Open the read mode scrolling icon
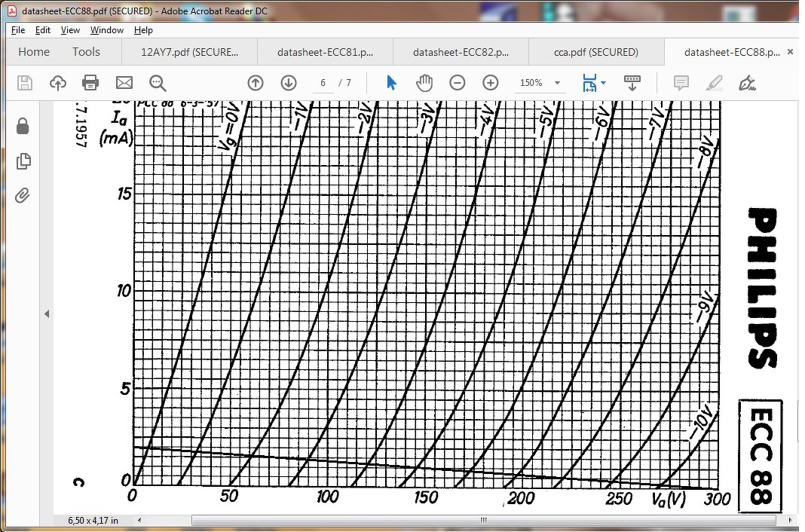This screenshot has height=532, width=805. (632, 83)
